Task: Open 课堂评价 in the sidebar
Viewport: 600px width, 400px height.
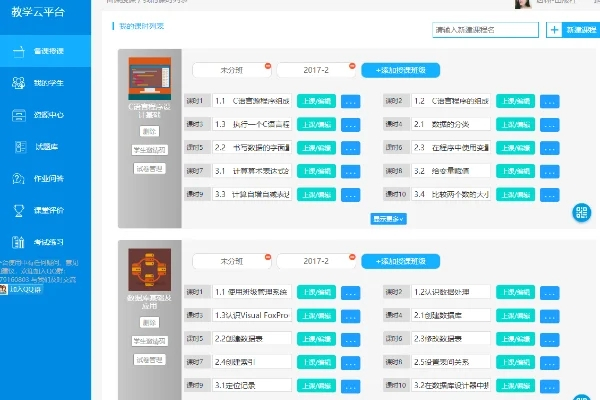Action: pos(45,210)
